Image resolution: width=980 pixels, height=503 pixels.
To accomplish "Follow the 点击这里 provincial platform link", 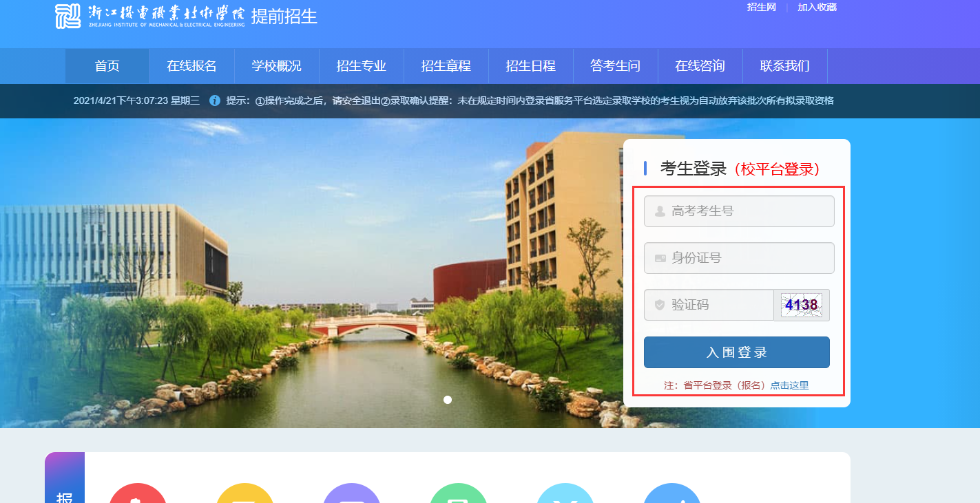I will pos(789,385).
